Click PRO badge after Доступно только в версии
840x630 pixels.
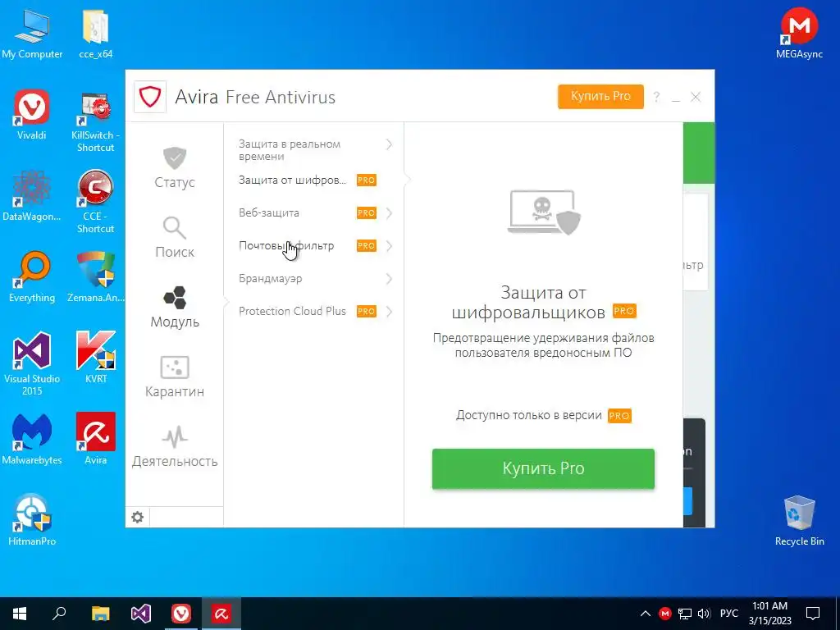point(619,416)
